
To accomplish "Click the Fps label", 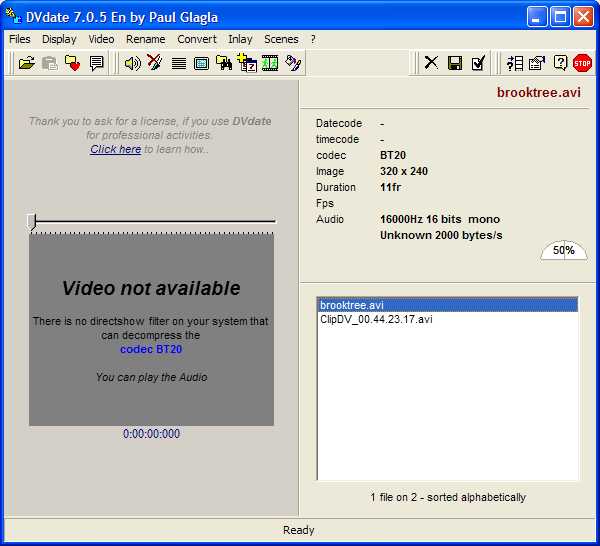I will coord(324,203).
